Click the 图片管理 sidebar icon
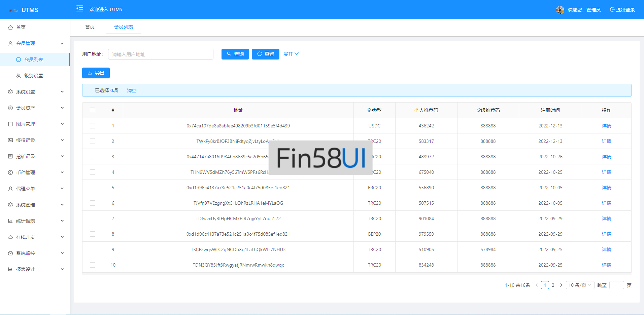 pos(10,124)
